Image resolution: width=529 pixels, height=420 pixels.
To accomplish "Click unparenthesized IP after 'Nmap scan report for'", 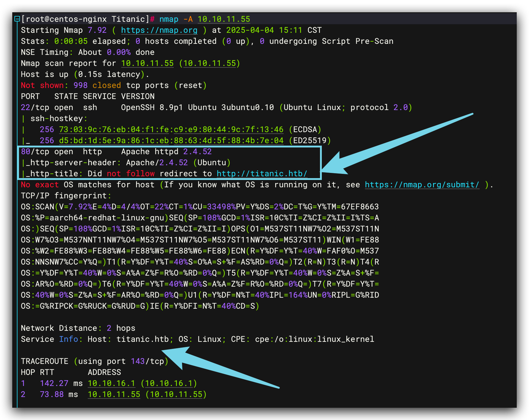I will coord(147,63).
